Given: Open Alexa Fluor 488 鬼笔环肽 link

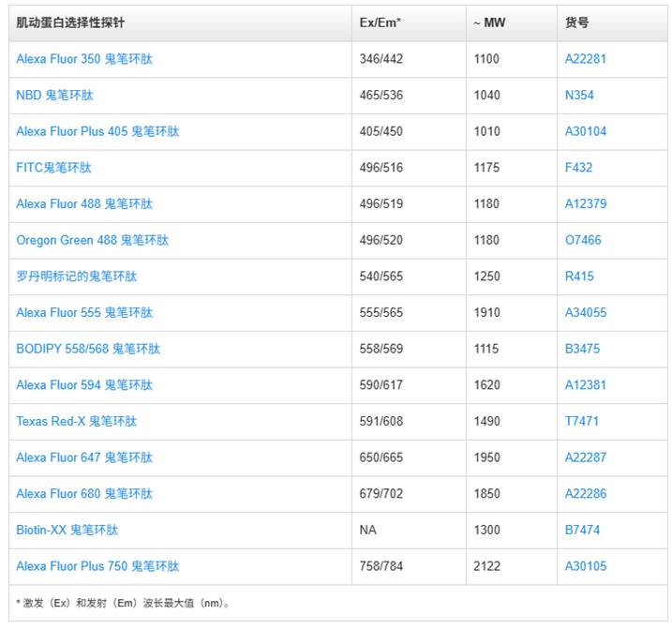Looking at the screenshot, I should point(84,203).
